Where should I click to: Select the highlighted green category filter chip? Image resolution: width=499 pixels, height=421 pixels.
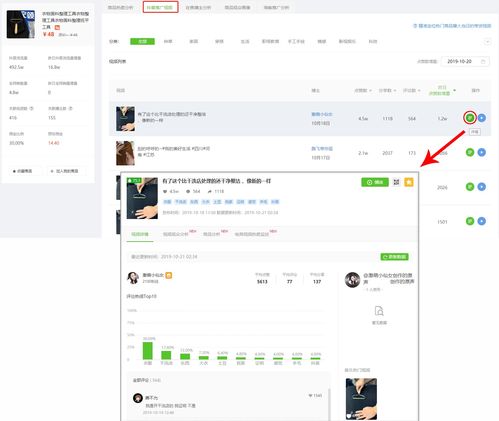pos(142,41)
